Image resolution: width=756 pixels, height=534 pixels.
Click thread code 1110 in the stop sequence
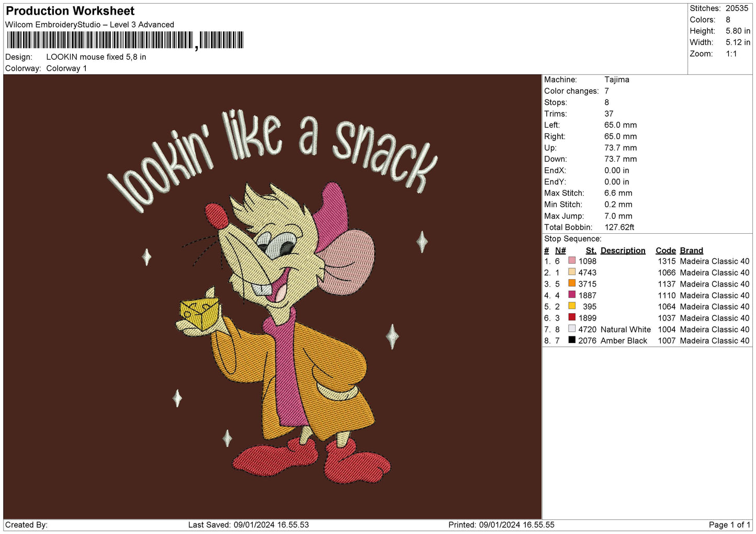(667, 296)
